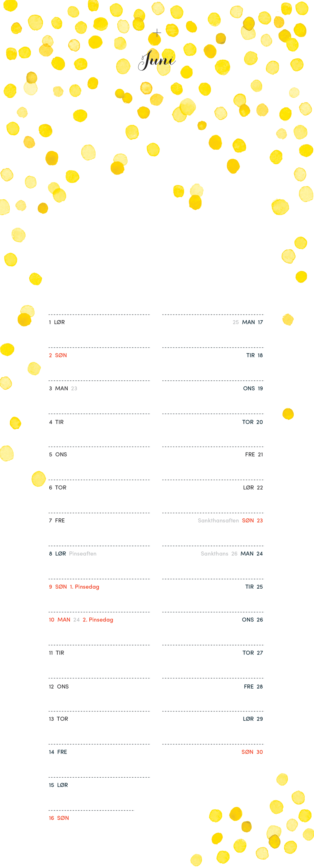
Task: Select the 2 SØN date entry
Action: (58, 355)
